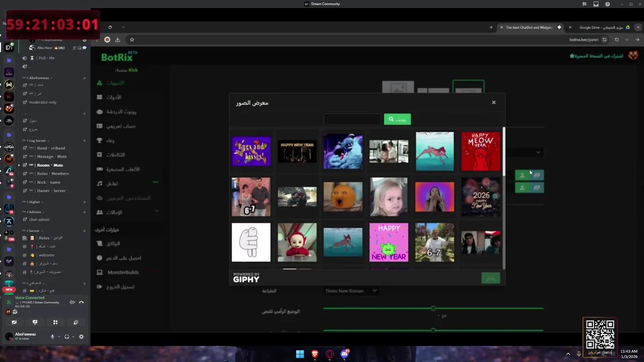Screen dimensions: 644x362
Task: Choose the blue furry monster GIF
Action: point(343,151)
